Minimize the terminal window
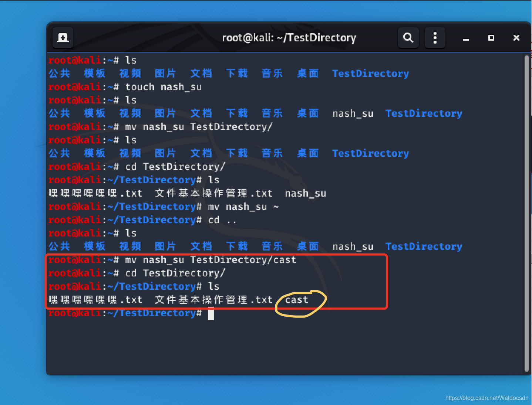532x405 pixels. pos(466,38)
